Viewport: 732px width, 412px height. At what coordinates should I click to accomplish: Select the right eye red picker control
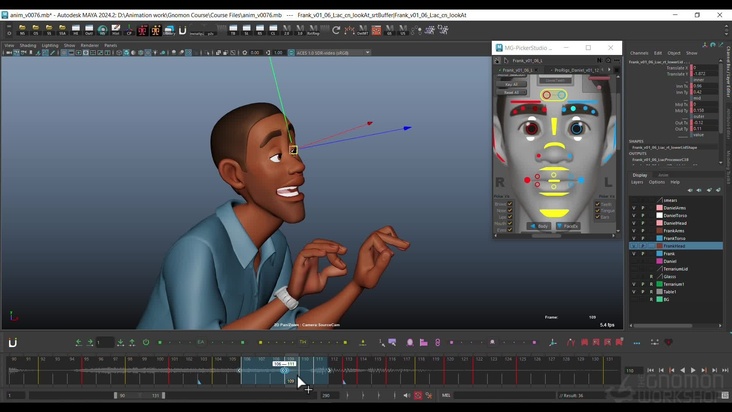click(x=531, y=128)
